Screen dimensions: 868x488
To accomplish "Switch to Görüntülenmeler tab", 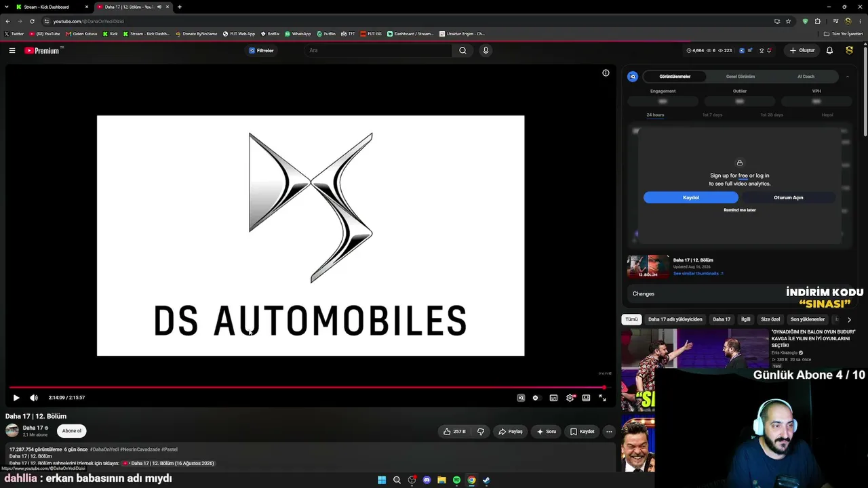I will pyautogui.click(x=675, y=77).
